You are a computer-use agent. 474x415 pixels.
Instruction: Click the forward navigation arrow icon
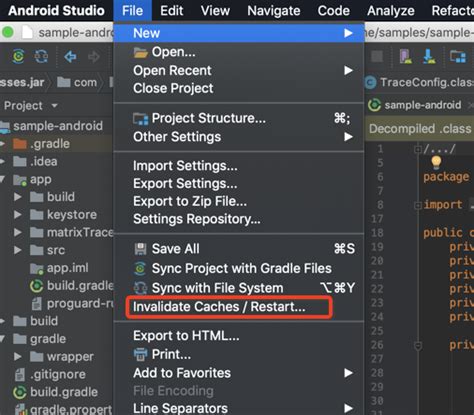tap(94, 57)
